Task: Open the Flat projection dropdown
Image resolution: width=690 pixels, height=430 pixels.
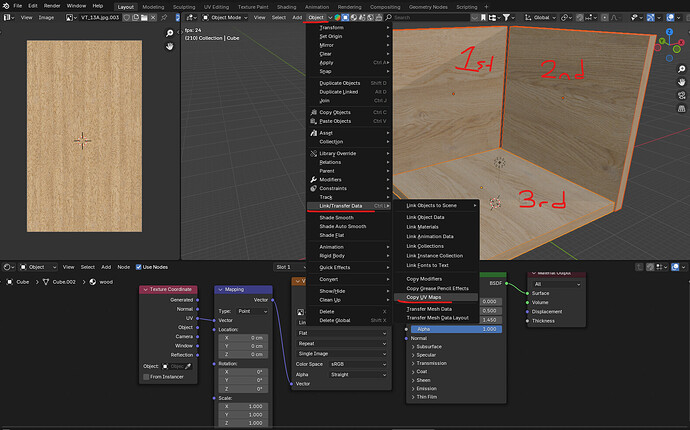Action: [341, 333]
